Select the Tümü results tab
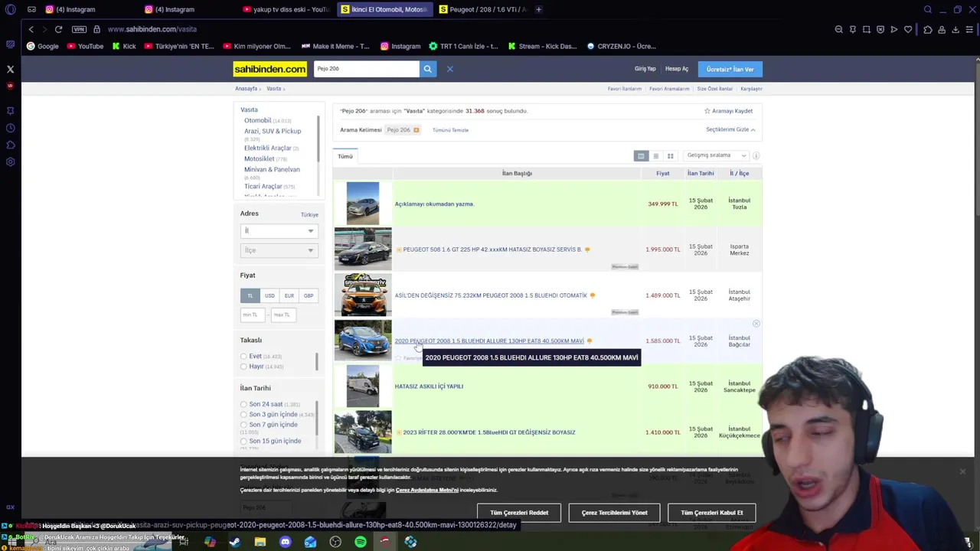Image resolution: width=980 pixels, height=551 pixels. point(345,156)
